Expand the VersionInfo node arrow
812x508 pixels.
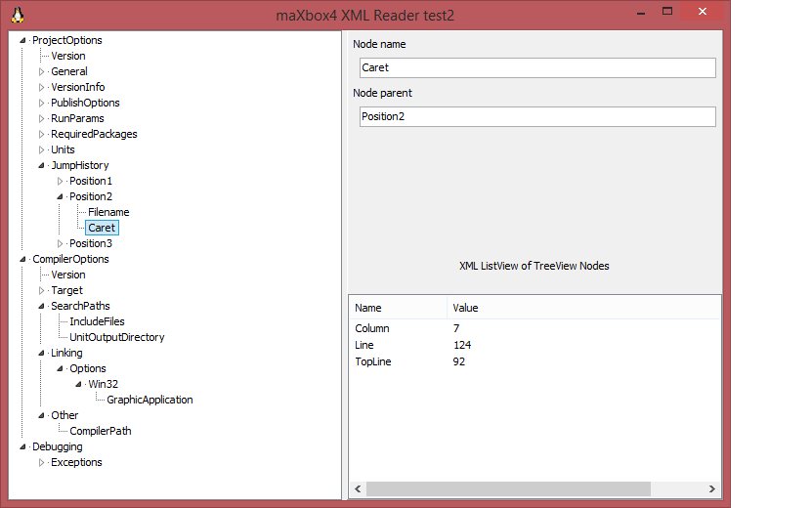[42, 87]
